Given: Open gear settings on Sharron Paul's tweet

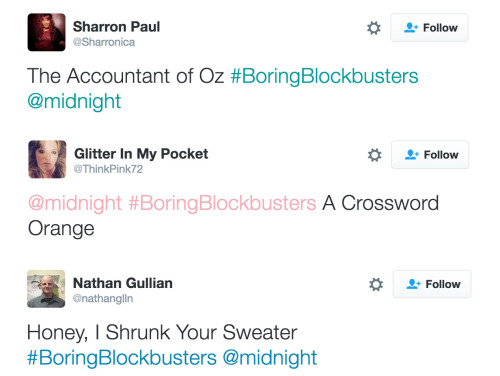Looking at the screenshot, I should (x=374, y=28).
